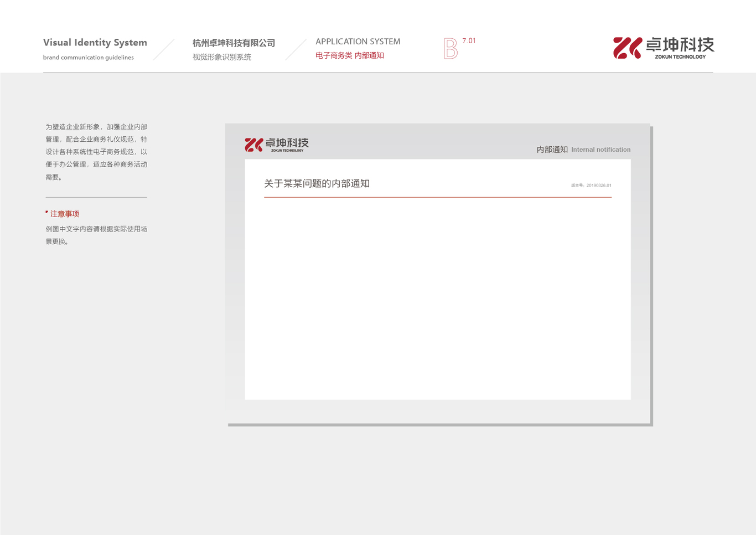The image size is (756, 535).
Task: Click the small ZK logo in notification mockup
Action: pyautogui.click(x=254, y=145)
